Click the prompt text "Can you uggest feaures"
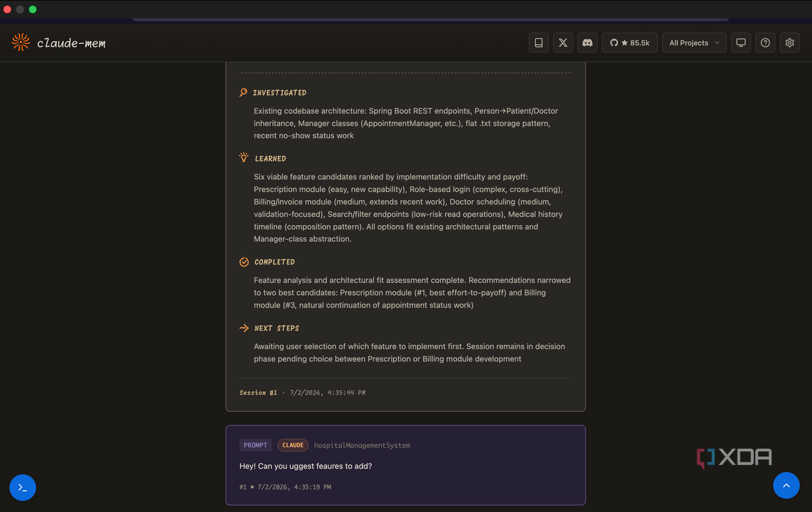The height and width of the screenshot is (512, 812). tap(304, 466)
